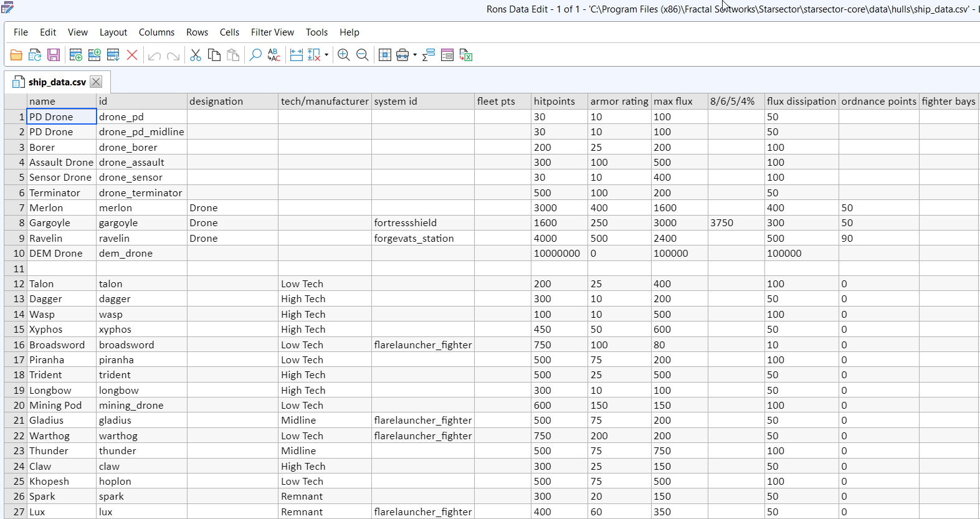Viewport: 980px width, 519px height.
Task: Open the Filter View menu
Action: (x=272, y=32)
